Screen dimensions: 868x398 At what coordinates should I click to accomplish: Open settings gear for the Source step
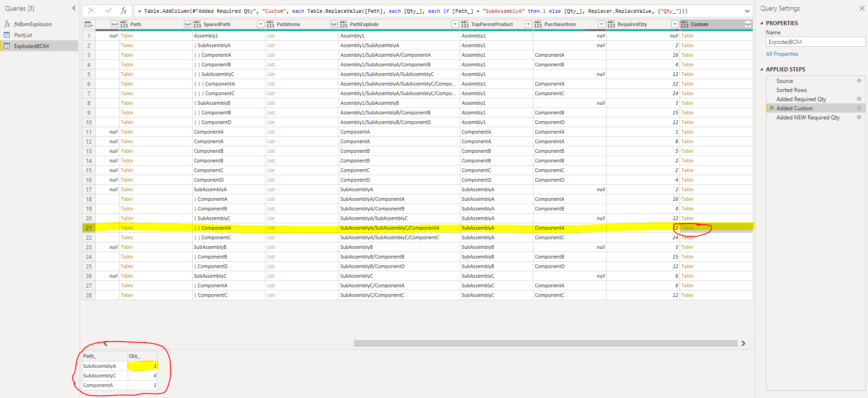pos(859,81)
